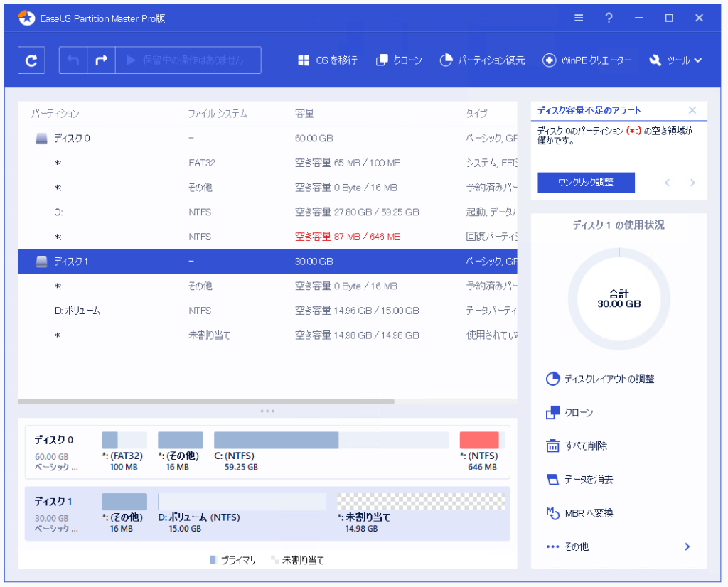Select the FAT32 partition row
Image resolution: width=728 pixels, height=587 pixels.
coord(267,163)
